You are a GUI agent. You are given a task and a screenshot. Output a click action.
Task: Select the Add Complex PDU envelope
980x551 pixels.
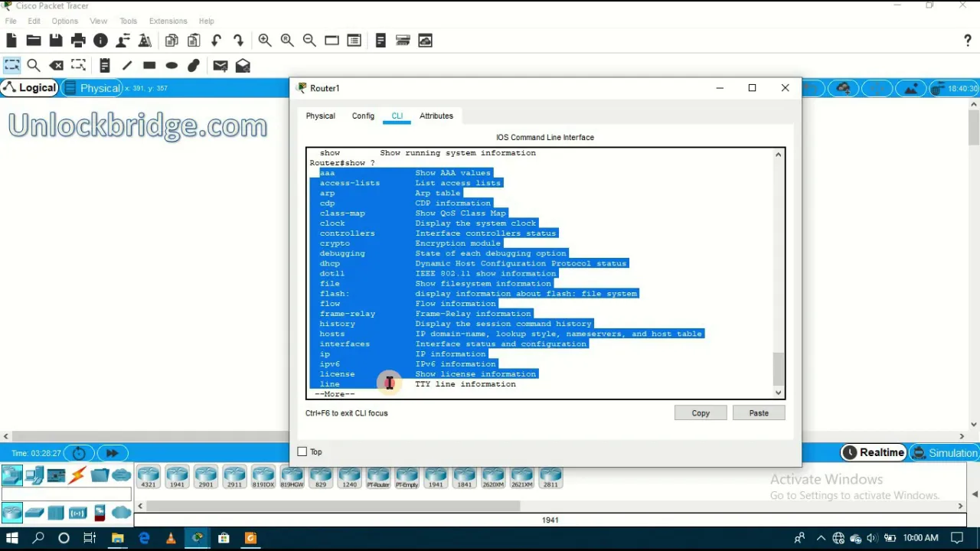[x=243, y=66]
